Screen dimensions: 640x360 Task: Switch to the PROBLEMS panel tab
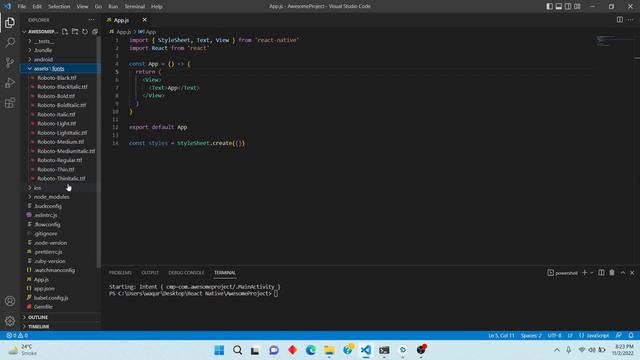[120, 273]
